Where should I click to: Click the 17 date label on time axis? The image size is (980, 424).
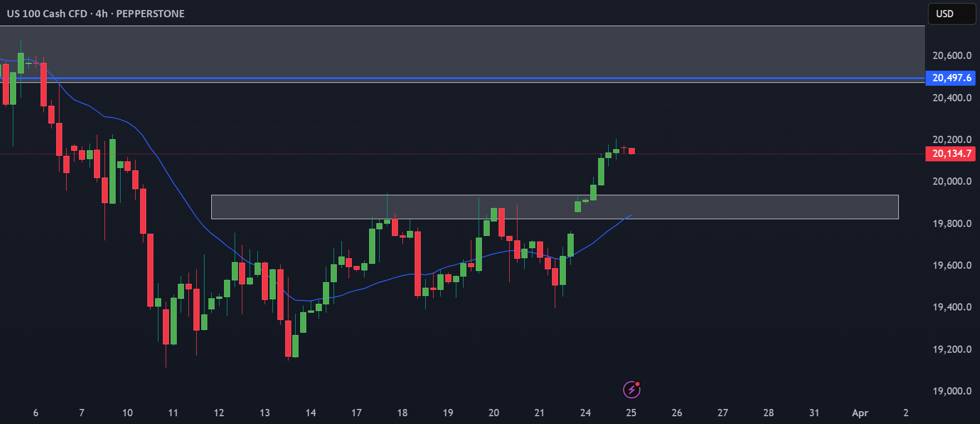click(356, 413)
